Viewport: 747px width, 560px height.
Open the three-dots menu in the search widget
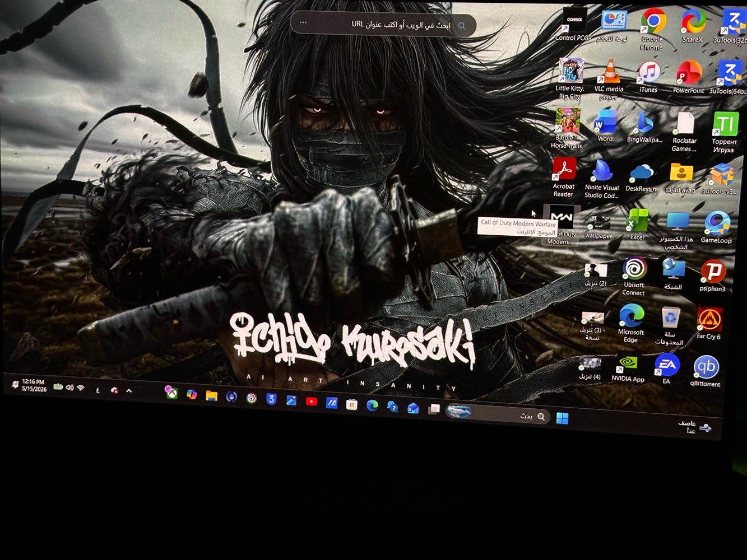[x=303, y=22]
